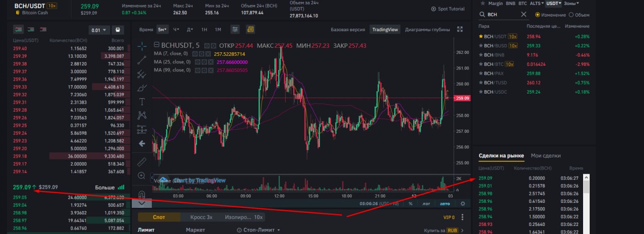Show order book with both bids and asks
This screenshot has width=644, height=234.
click(19, 30)
